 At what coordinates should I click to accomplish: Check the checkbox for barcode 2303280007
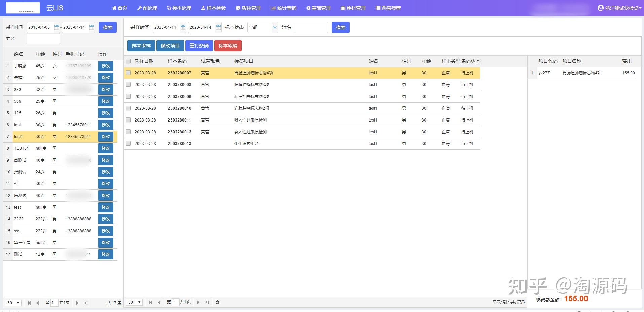tap(128, 73)
